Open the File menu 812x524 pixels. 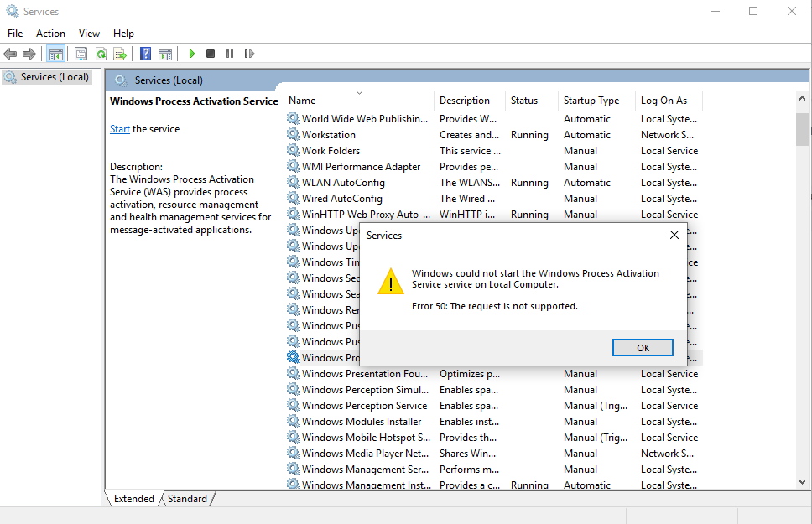pyautogui.click(x=15, y=33)
